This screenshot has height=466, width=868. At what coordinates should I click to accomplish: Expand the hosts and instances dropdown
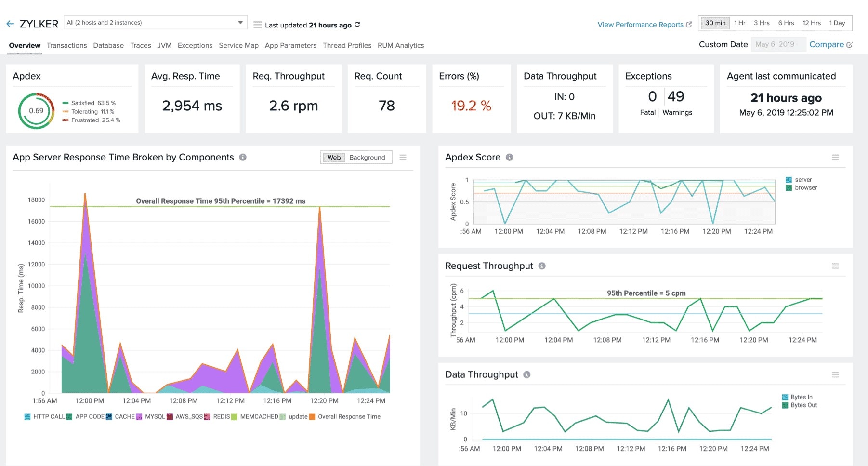coord(240,23)
